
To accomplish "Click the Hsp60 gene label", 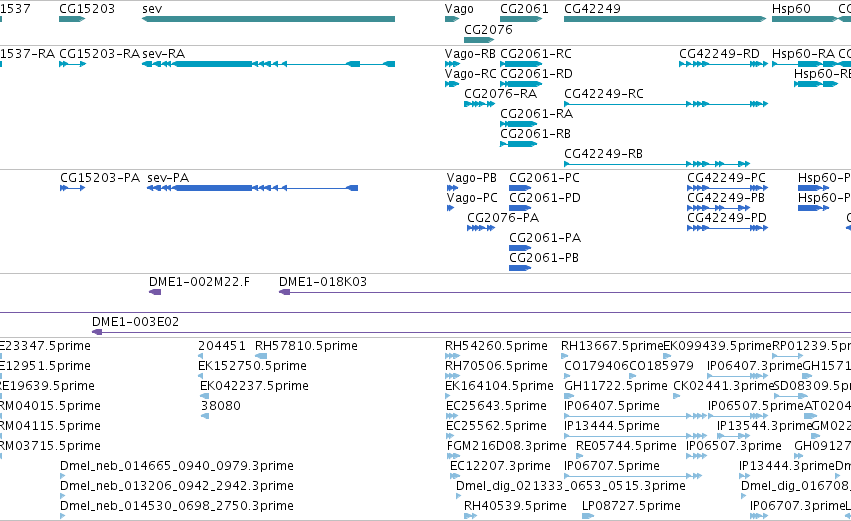I will click(791, 9).
